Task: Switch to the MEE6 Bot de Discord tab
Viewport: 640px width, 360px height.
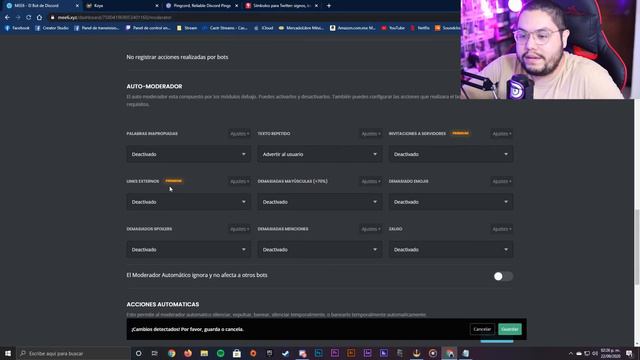Action: pos(41,6)
